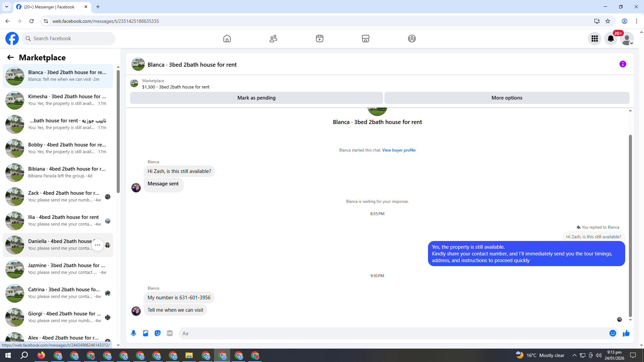Open the Facebook notifications bell
Viewport: 644px width, 362px height.
(610, 39)
